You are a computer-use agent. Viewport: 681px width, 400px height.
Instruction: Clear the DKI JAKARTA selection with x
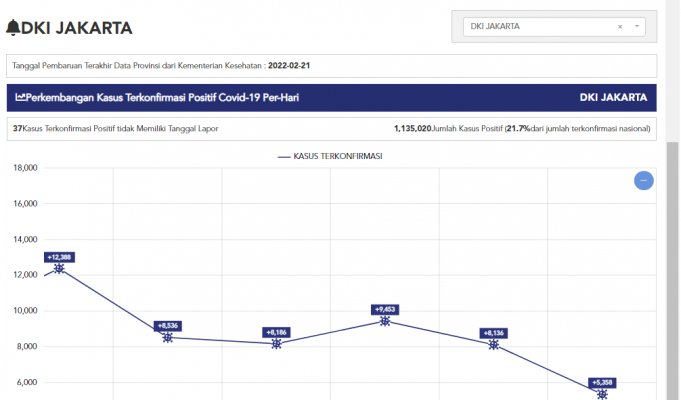click(x=620, y=27)
